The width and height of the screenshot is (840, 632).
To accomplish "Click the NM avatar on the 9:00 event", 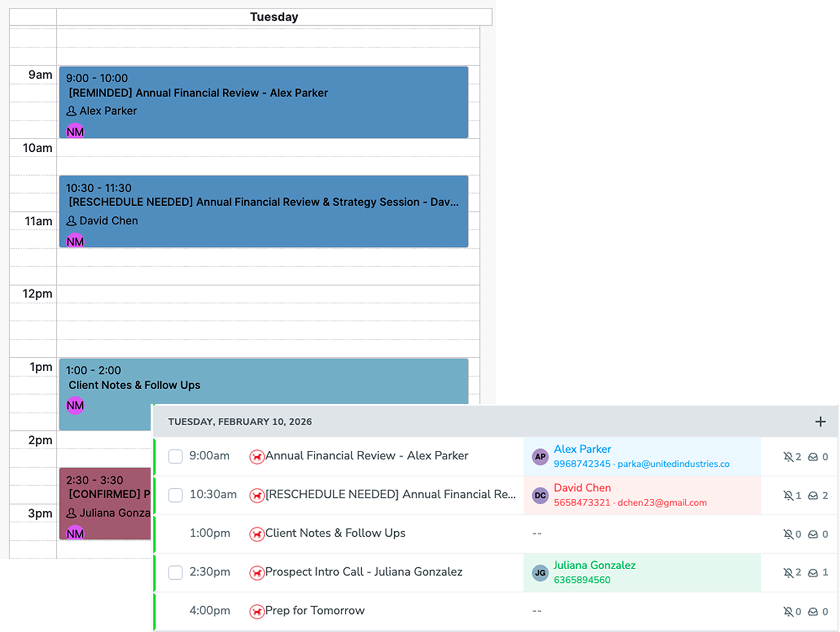I will coord(75,131).
